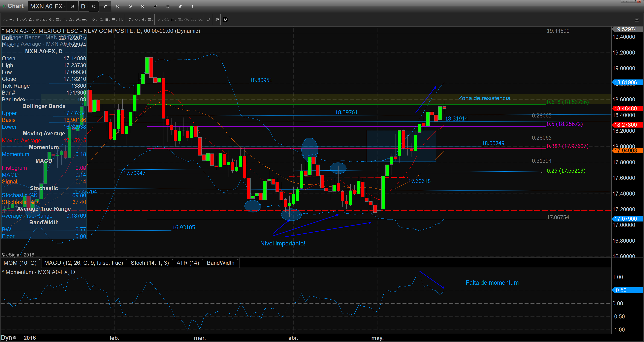Close the Stoch study tab
The image size is (644, 342).
(x=172, y=260)
